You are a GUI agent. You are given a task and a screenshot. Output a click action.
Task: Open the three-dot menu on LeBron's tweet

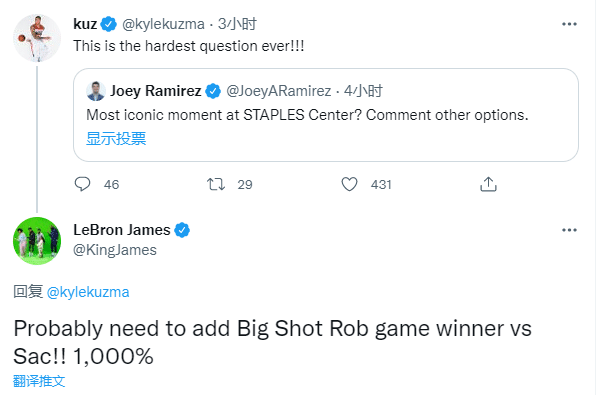(x=569, y=230)
